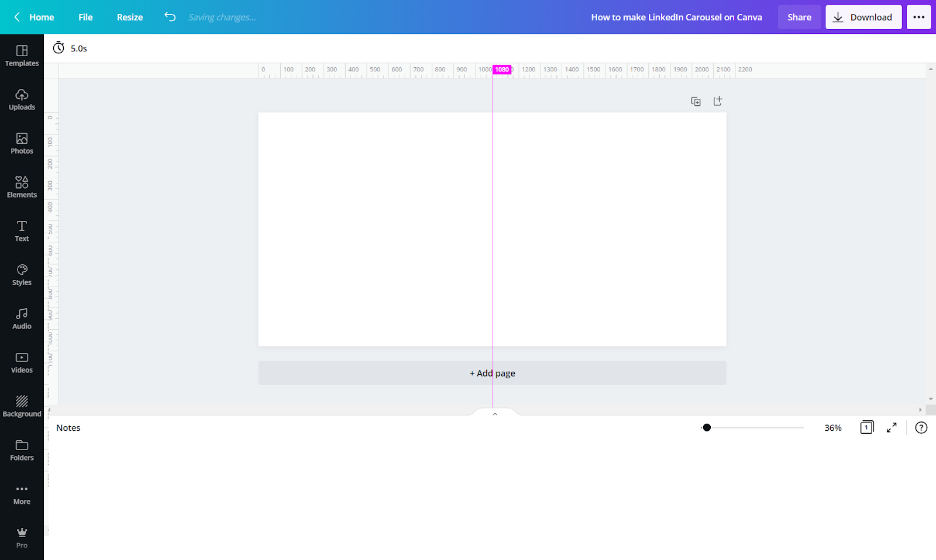Click the undo arrow

170,17
